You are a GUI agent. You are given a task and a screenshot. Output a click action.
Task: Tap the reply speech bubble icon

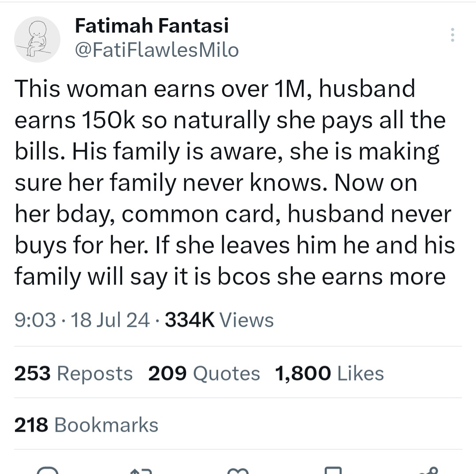tap(48, 470)
